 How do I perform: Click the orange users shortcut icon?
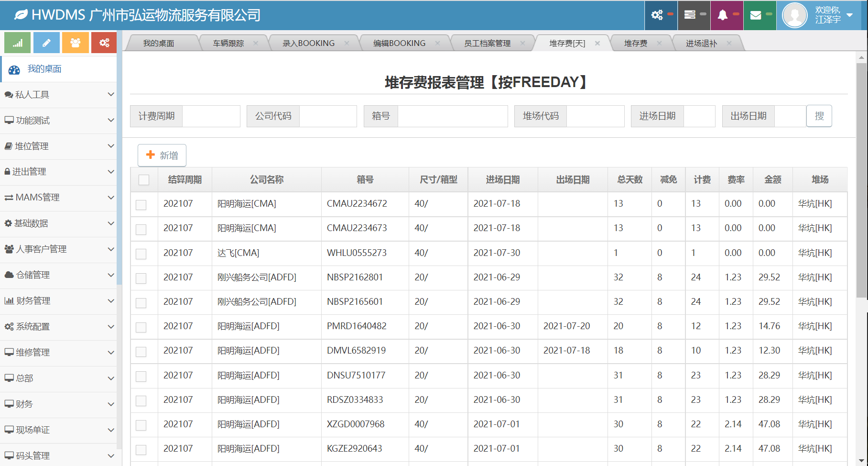[76, 43]
